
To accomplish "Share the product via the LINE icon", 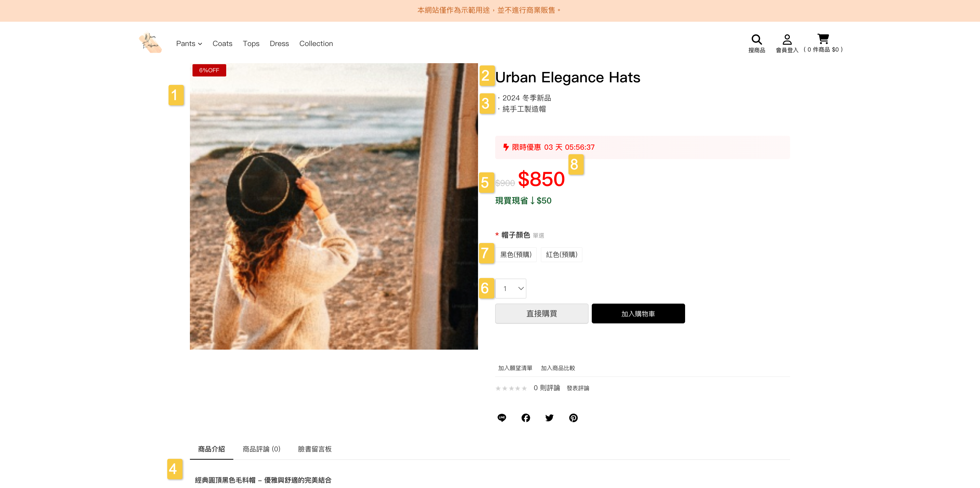I will [502, 418].
